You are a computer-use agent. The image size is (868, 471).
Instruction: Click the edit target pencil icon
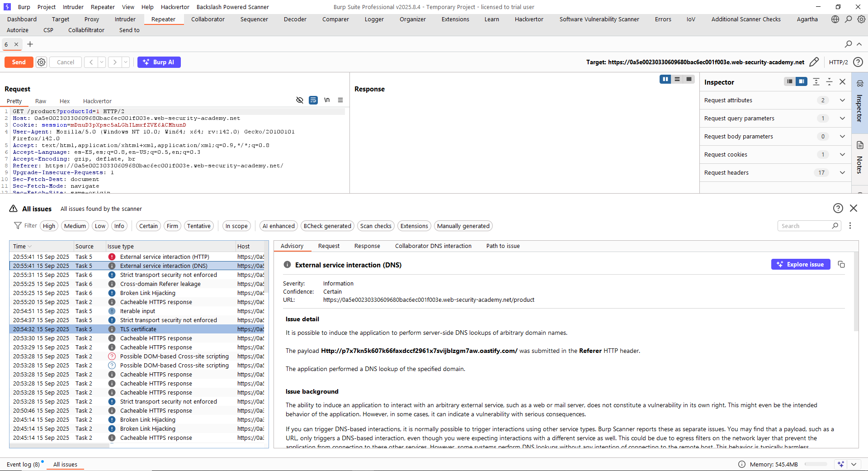[814, 62]
